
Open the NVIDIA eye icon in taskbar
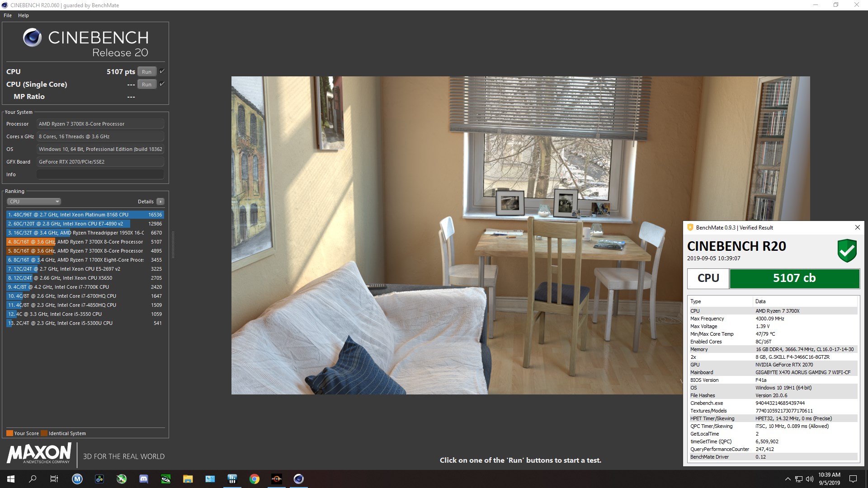pos(166,479)
